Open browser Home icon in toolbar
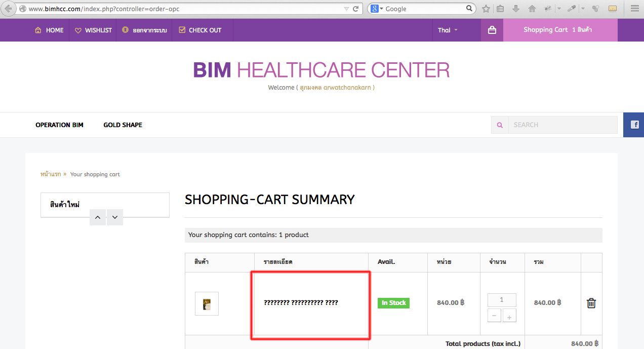 pyautogui.click(x=532, y=9)
